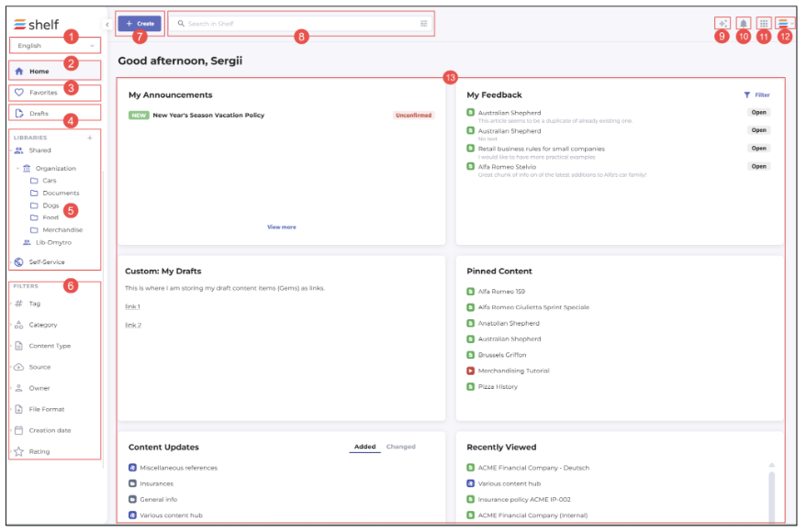
Task: Expand the Source filter
Action: (11, 367)
